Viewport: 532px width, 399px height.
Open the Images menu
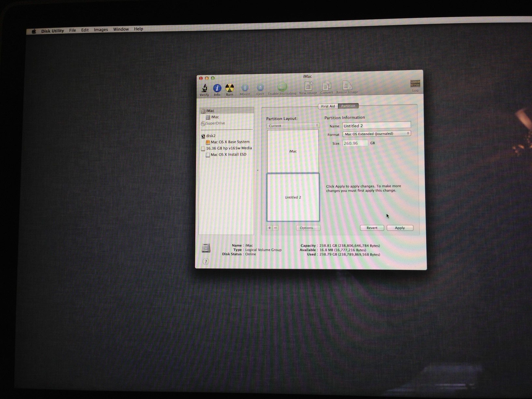point(101,30)
